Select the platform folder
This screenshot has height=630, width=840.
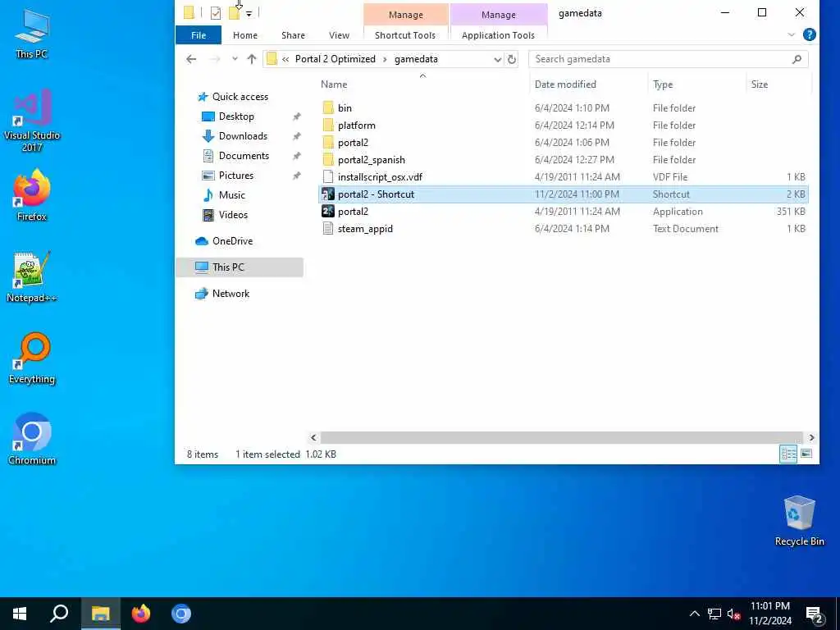[356, 126]
